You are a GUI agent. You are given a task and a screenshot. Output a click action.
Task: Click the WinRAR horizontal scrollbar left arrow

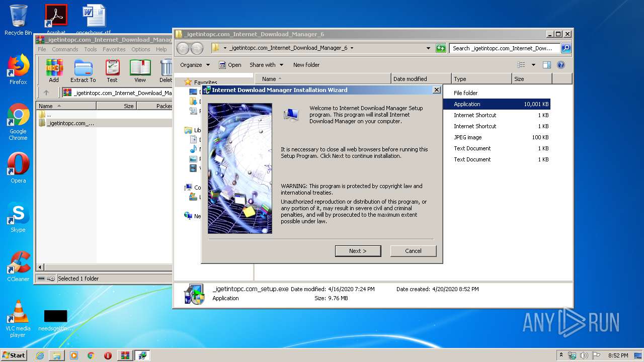[41, 267]
